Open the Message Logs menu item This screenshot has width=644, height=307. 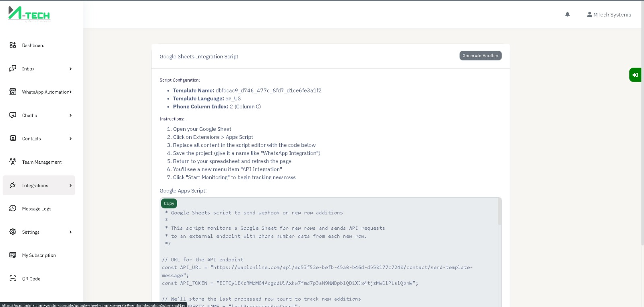pyautogui.click(x=37, y=209)
